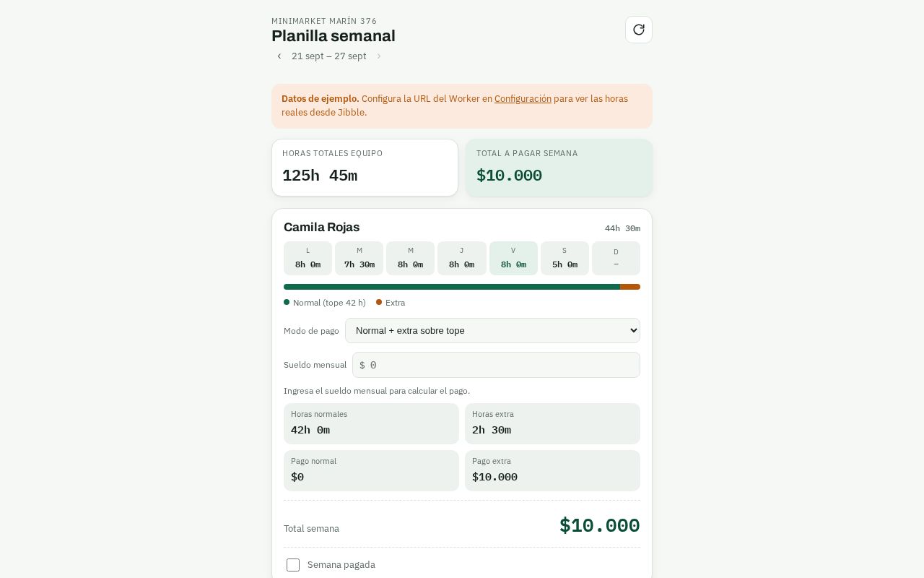Click the Pago extra box
Viewport: 924px width, 578px height.
click(x=552, y=470)
